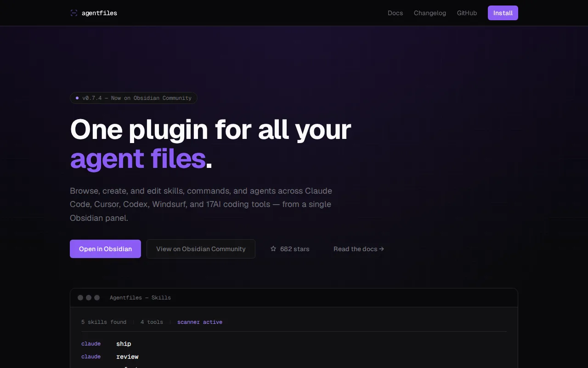
Task: Open the 682 stars link
Action: [x=290, y=249]
